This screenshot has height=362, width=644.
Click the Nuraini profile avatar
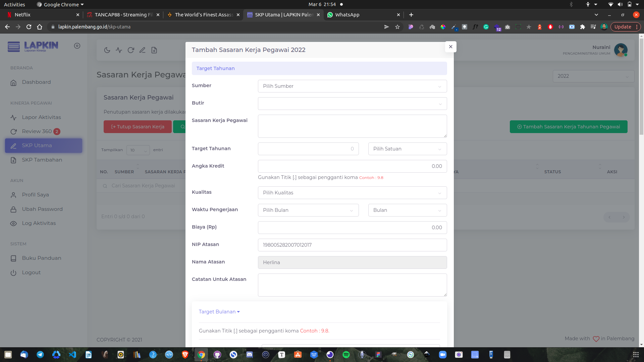point(621,50)
